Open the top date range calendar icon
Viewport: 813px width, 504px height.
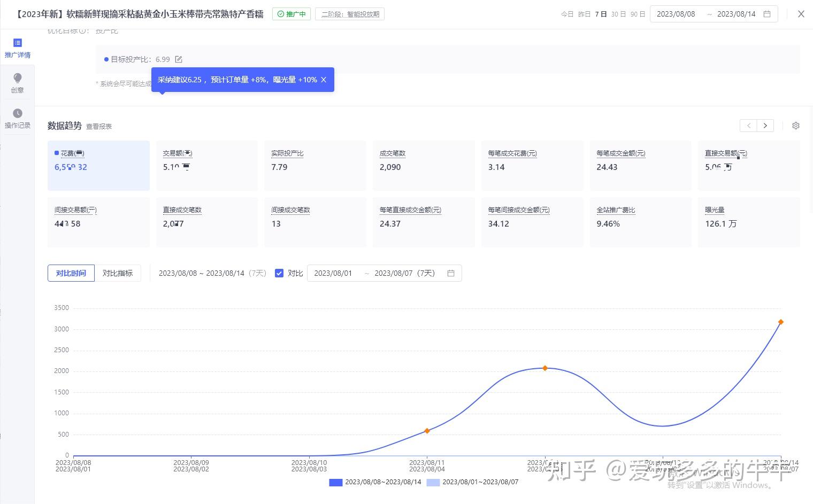point(767,14)
